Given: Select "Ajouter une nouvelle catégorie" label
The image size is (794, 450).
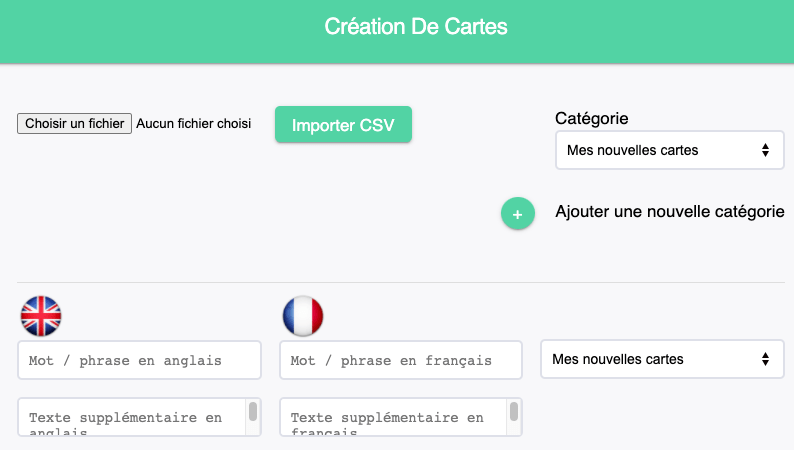Looking at the screenshot, I should pos(669,211).
